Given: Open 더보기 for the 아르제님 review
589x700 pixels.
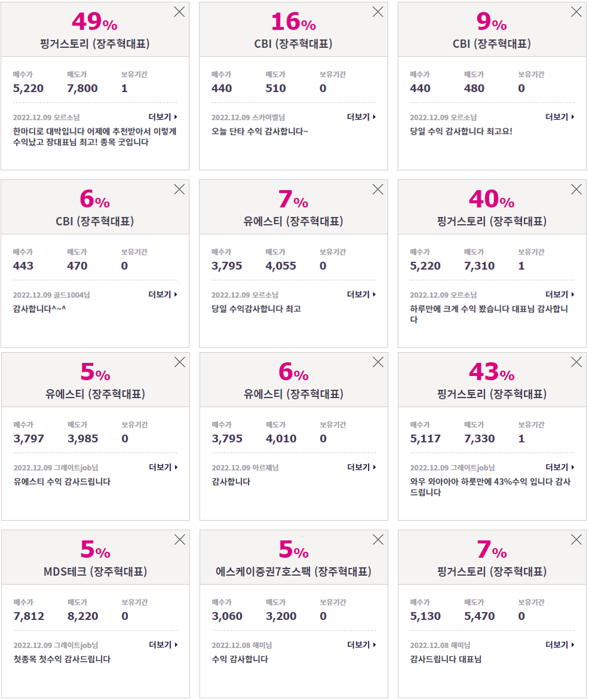Looking at the screenshot, I should click(361, 467).
